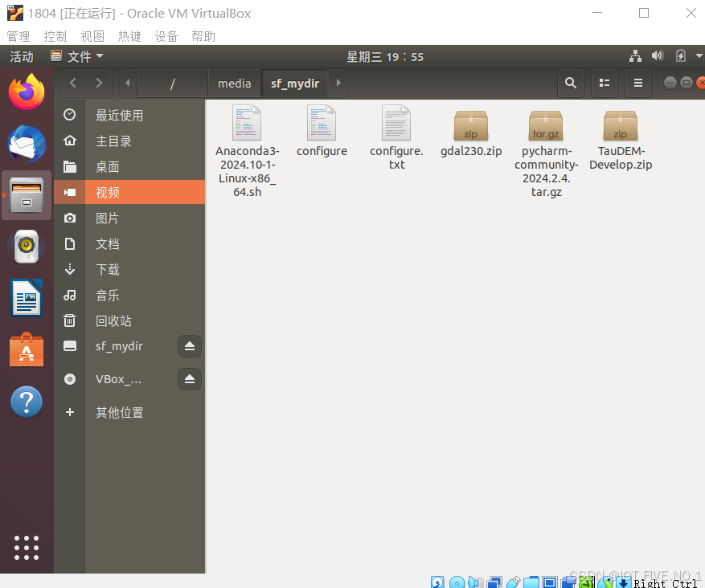This screenshot has height=588, width=705.
Task: Open 下载 downloads in sidebar
Action: pyautogui.click(x=129, y=270)
